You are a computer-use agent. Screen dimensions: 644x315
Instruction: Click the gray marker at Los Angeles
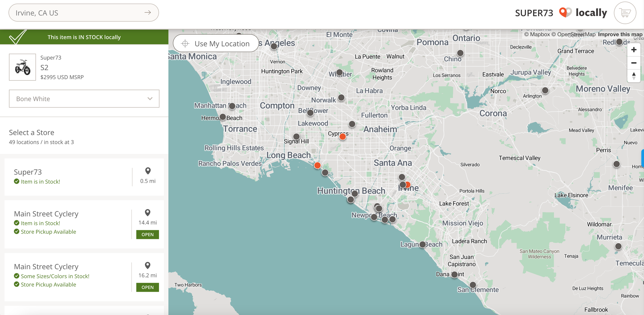274,46
